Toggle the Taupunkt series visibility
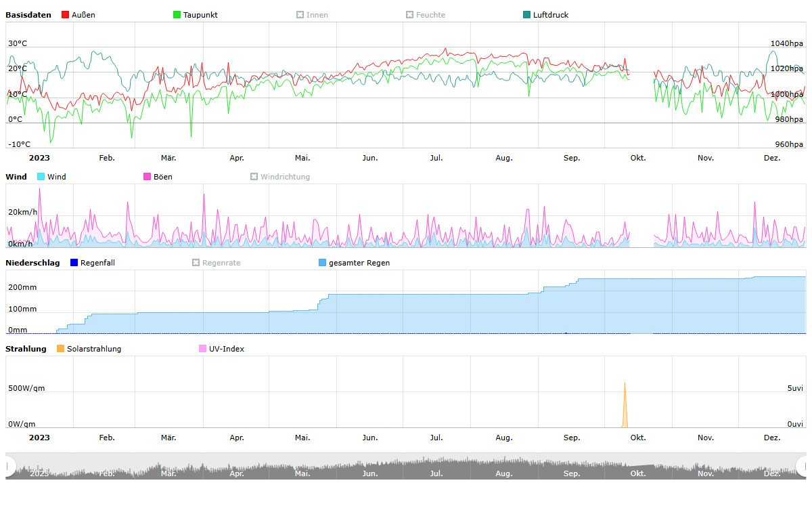 click(x=177, y=15)
